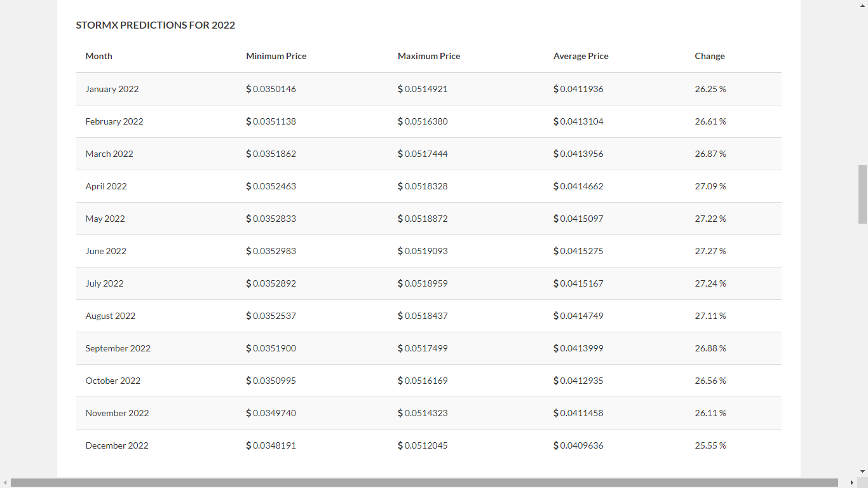Click minimum price $0.0351862

(271, 154)
